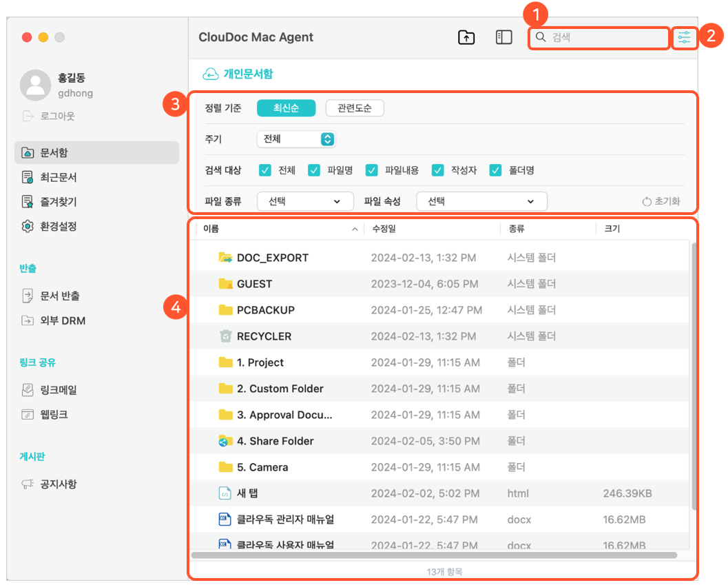The height and width of the screenshot is (585, 728).
Task: Toggle the 폴더명 checkbox
Action: pos(495,170)
